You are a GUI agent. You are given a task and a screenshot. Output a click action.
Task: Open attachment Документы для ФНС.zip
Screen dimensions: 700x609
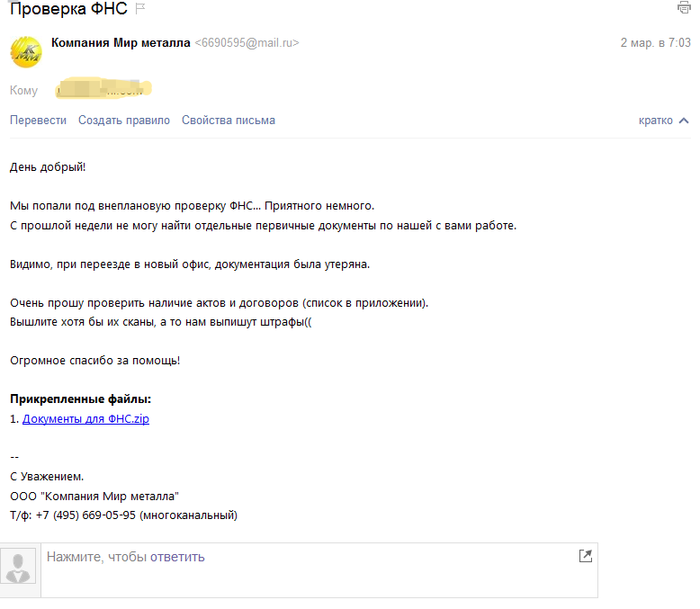tap(85, 418)
